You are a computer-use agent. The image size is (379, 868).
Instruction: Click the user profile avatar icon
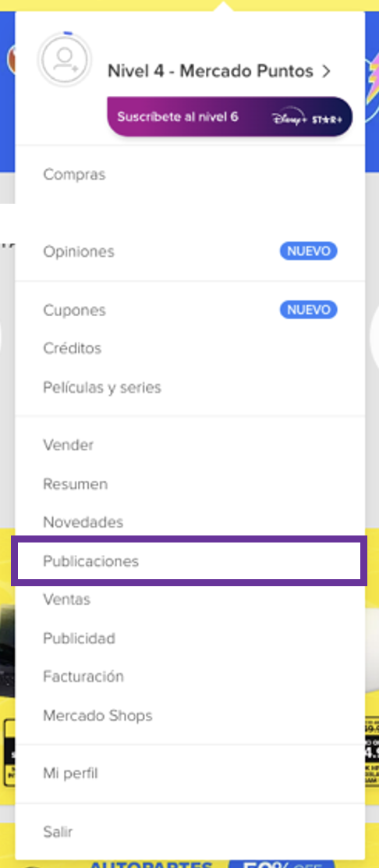click(x=64, y=59)
